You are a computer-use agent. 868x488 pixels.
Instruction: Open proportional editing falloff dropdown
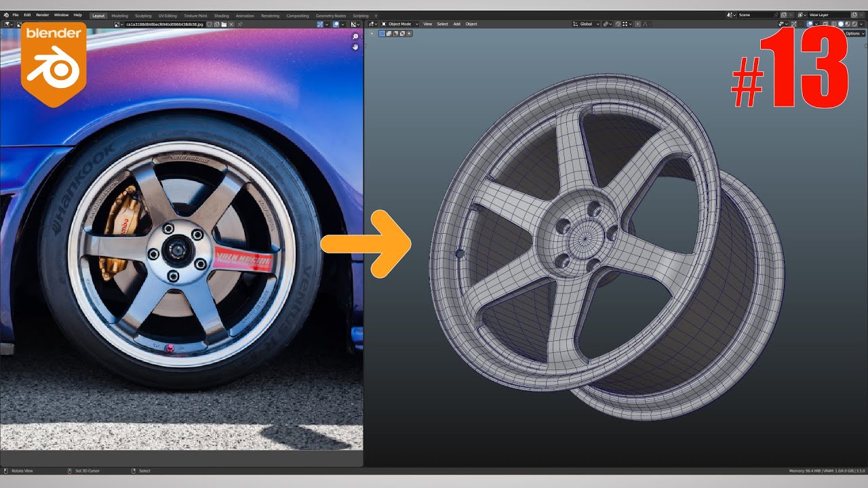click(x=646, y=24)
